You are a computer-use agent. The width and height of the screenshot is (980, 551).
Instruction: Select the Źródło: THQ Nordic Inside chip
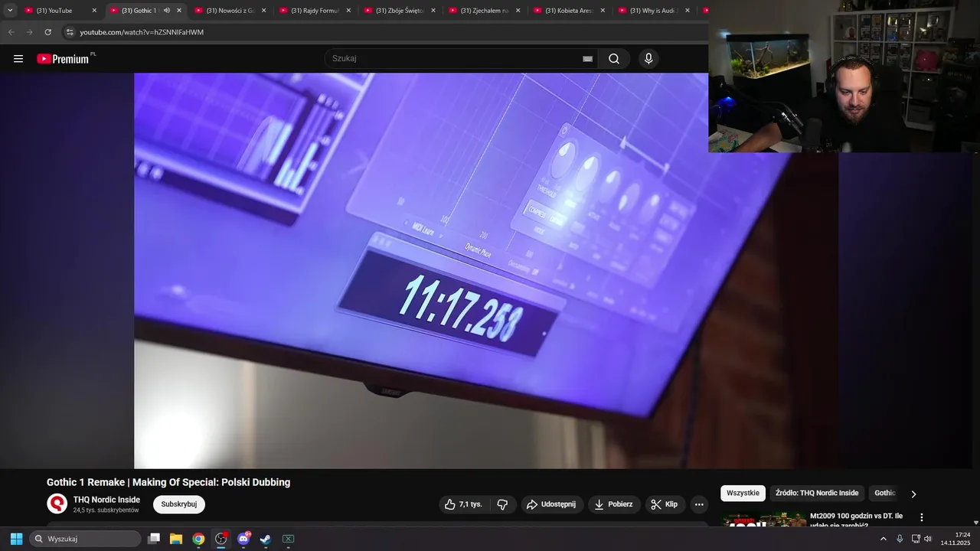(x=817, y=494)
